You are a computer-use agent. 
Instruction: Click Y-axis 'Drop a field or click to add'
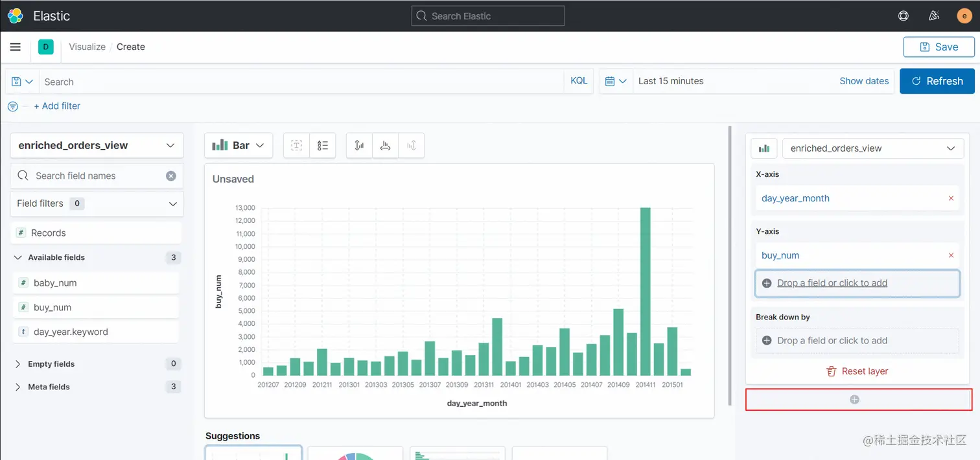tap(857, 283)
